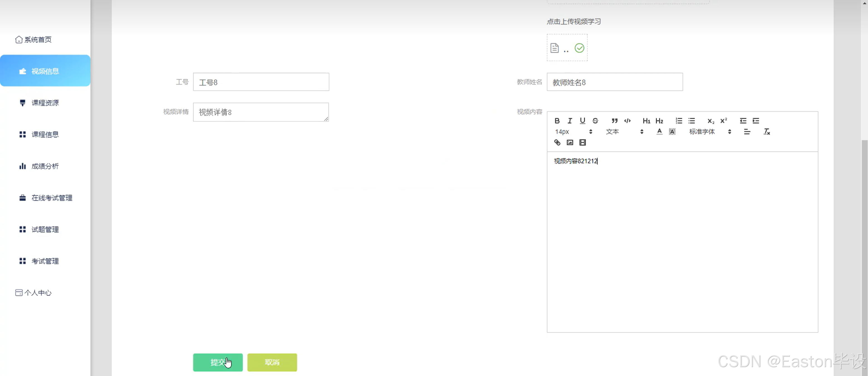Insert an image into the editor

point(570,143)
